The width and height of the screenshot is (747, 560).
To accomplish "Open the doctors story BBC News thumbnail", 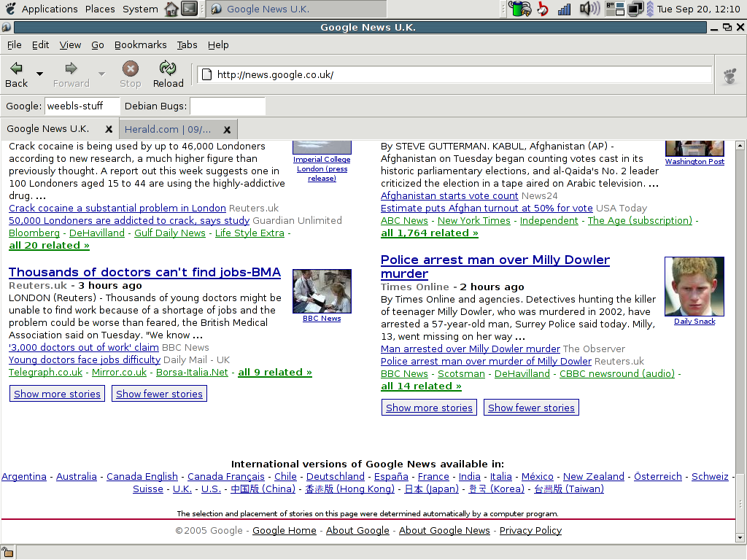I will click(322, 291).
